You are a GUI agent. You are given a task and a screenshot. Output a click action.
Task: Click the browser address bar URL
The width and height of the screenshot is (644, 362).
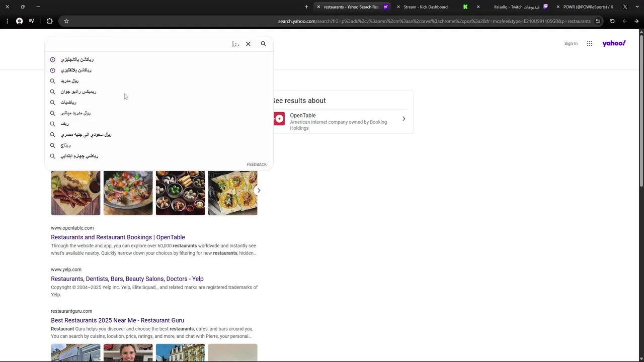pyautogui.click(x=434, y=21)
